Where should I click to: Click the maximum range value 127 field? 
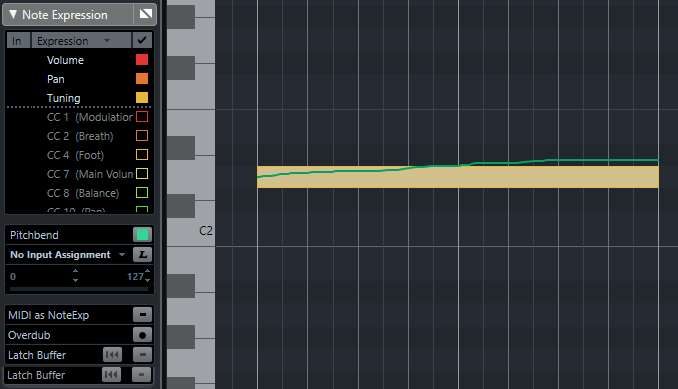pos(134,277)
